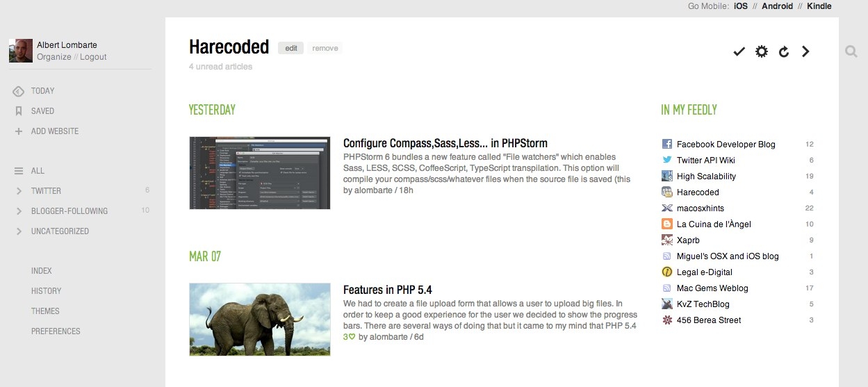Open the iOS mobile link
The height and width of the screenshot is (387, 868).
coord(741,6)
